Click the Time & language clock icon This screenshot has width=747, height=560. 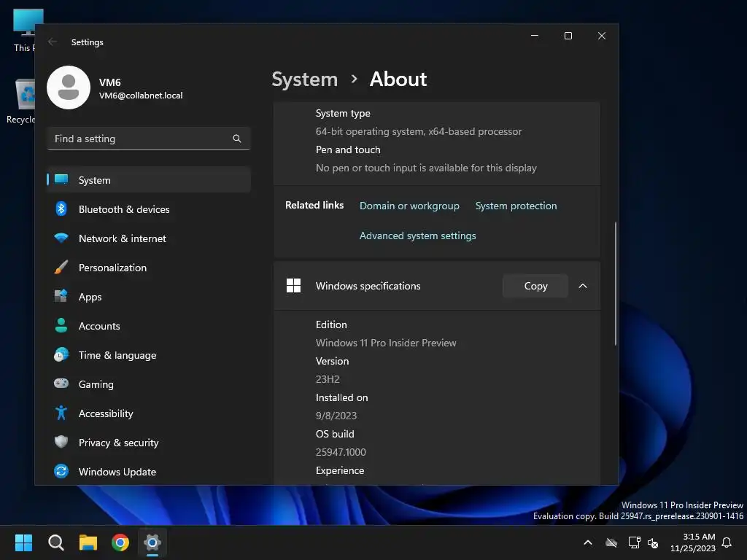click(61, 355)
